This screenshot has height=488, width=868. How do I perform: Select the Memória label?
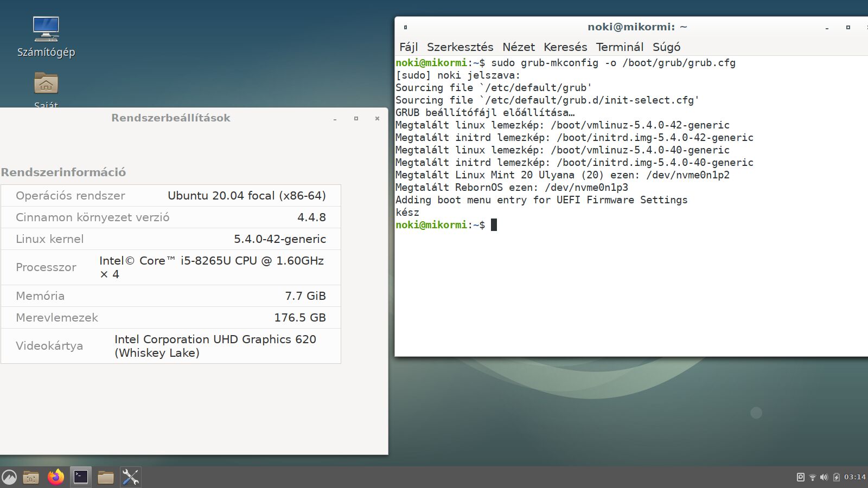[x=40, y=296]
